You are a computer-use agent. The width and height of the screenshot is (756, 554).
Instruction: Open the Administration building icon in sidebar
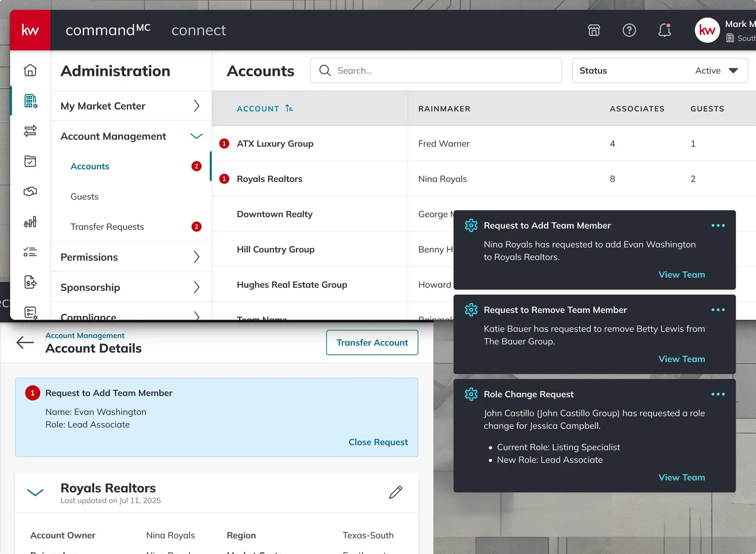point(31,101)
